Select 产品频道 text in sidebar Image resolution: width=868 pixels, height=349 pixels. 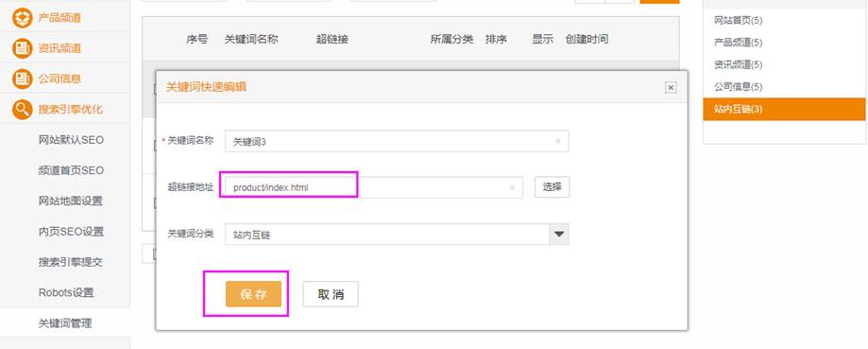[60, 18]
